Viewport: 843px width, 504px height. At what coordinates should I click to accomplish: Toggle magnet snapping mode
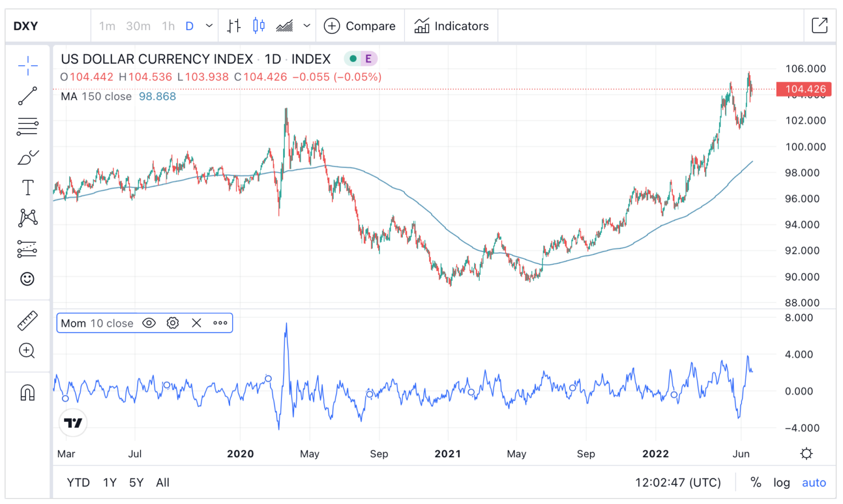click(27, 391)
